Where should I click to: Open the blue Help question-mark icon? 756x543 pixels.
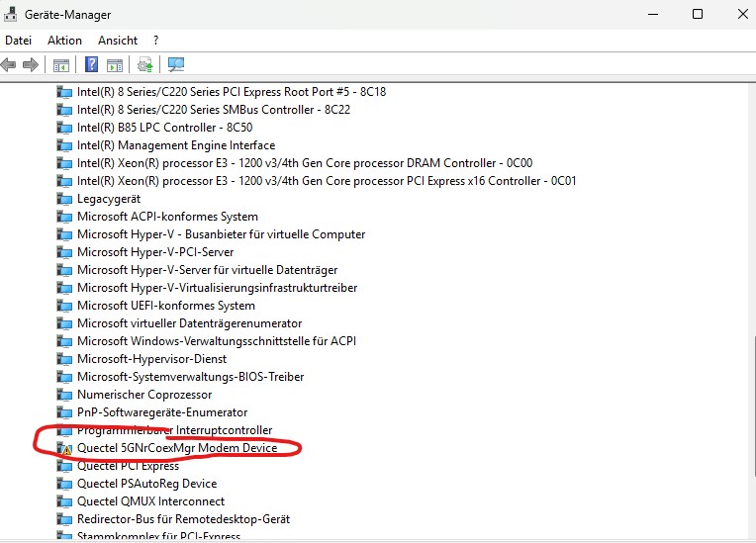[x=91, y=64]
